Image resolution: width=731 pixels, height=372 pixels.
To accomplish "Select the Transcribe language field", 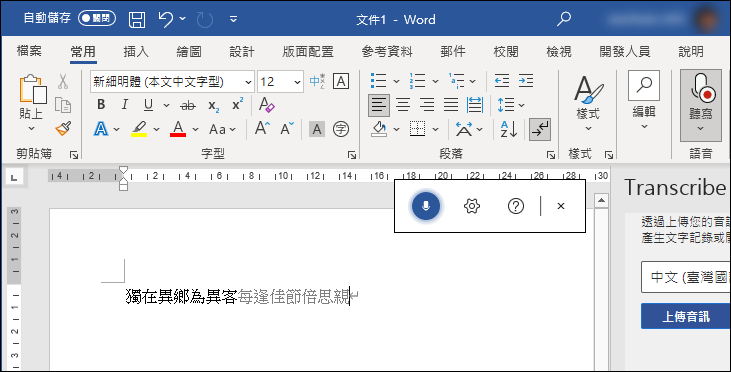I will tap(686, 277).
